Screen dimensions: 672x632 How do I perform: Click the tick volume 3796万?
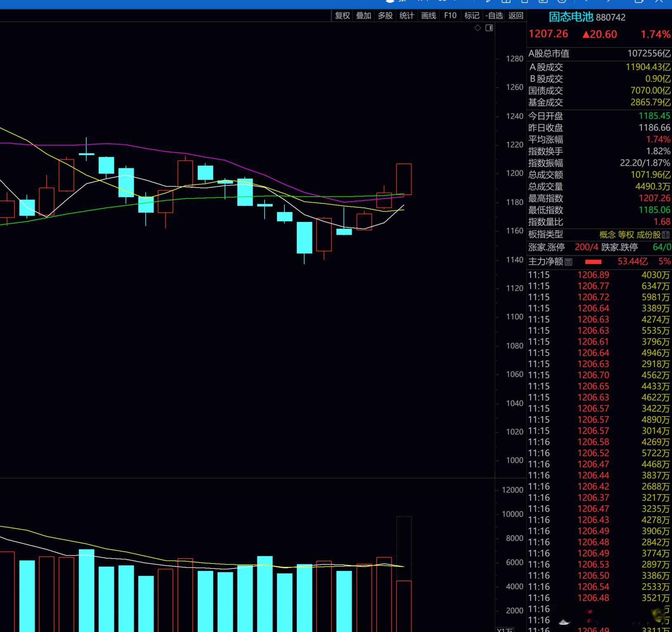pyautogui.click(x=655, y=342)
